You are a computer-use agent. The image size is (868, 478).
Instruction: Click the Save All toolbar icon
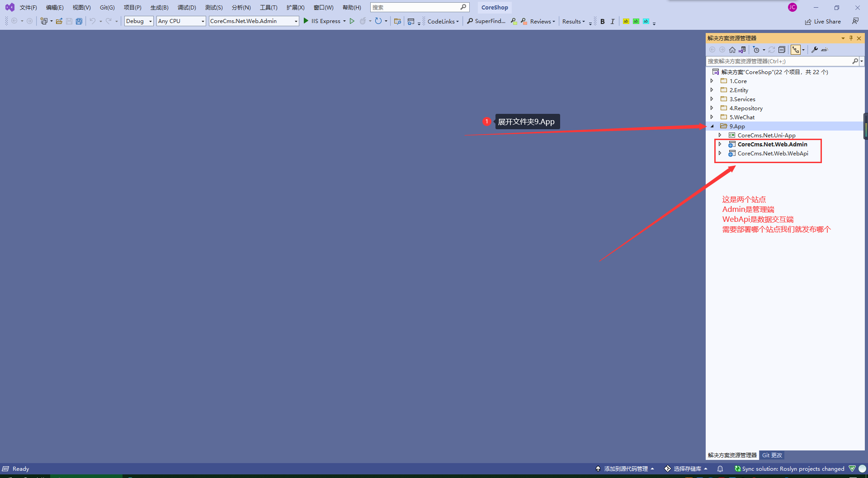(x=79, y=21)
